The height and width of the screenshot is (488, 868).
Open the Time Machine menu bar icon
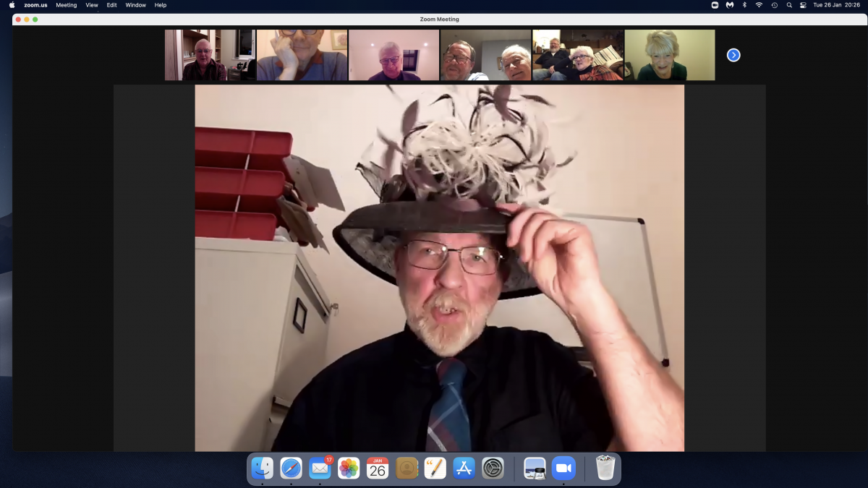click(774, 5)
